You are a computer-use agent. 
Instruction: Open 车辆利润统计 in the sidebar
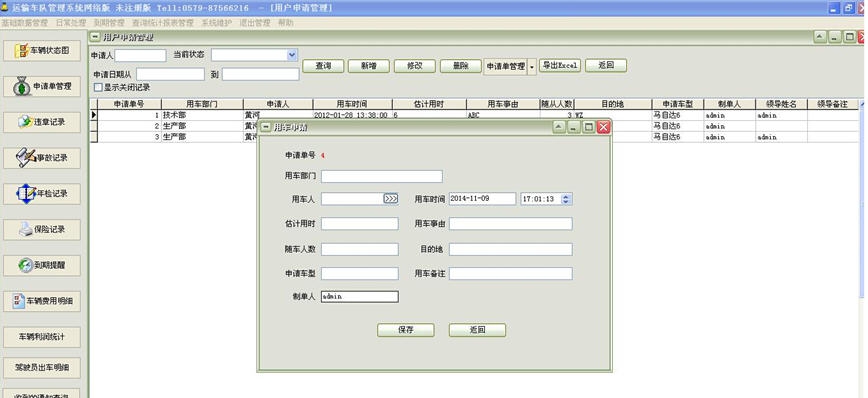pos(43,337)
